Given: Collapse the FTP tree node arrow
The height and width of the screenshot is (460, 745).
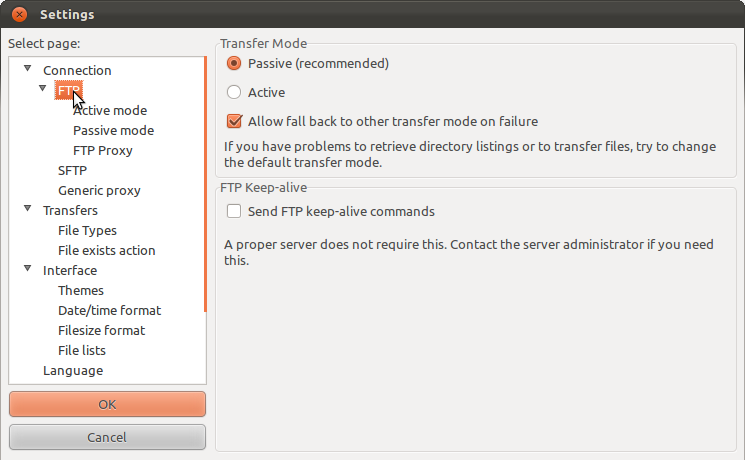Looking at the screenshot, I should pyautogui.click(x=42, y=88).
